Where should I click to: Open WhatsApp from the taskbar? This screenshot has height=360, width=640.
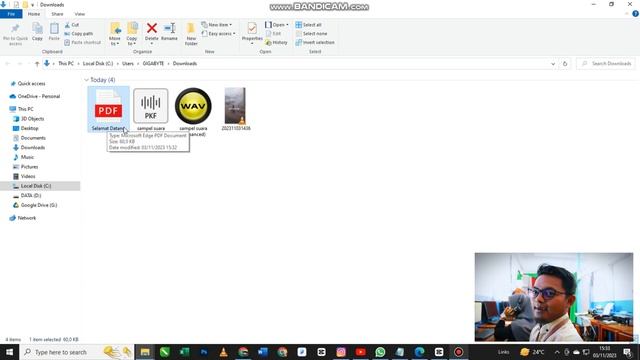coord(380,352)
